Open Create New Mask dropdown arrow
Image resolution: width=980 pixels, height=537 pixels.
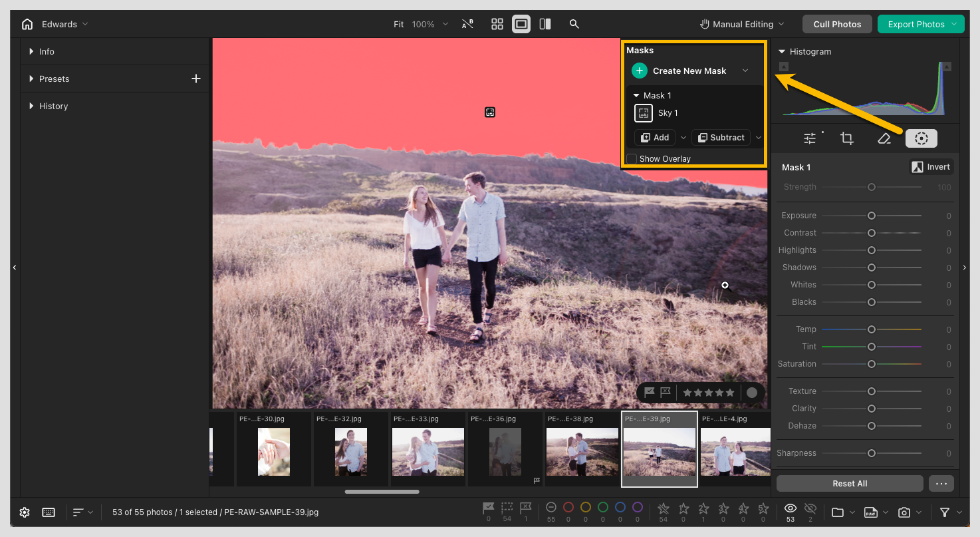coord(745,71)
